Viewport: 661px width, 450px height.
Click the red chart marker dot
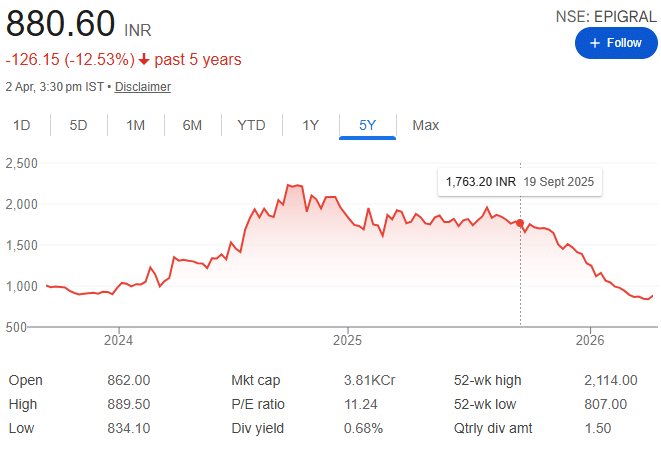[520, 223]
